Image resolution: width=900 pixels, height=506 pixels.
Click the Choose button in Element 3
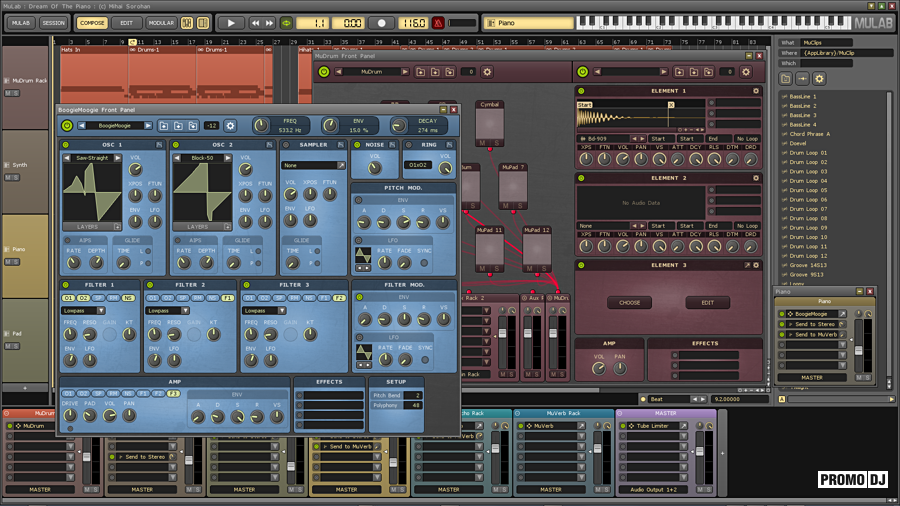629,302
